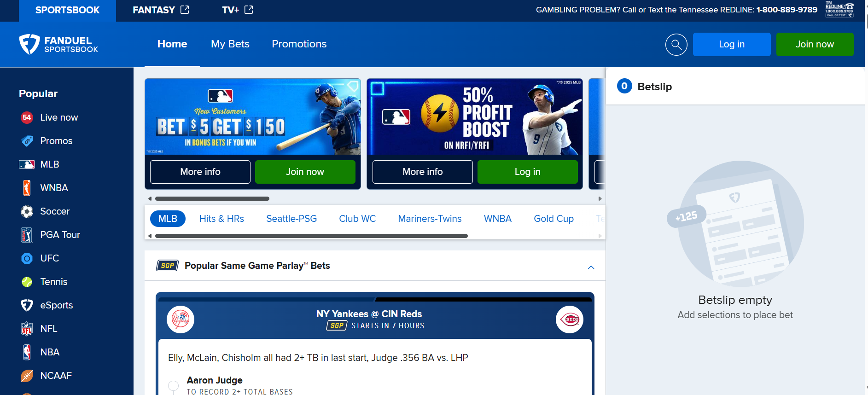Click the NY Yankees @ CIN Reds title
The image size is (868, 395).
point(369,314)
